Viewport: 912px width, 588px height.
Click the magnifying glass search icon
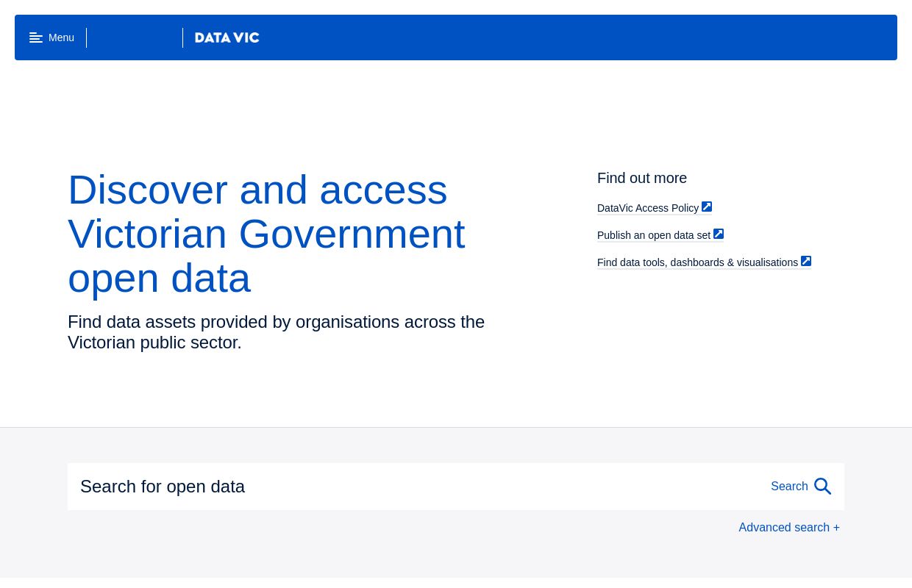coord(823,487)
